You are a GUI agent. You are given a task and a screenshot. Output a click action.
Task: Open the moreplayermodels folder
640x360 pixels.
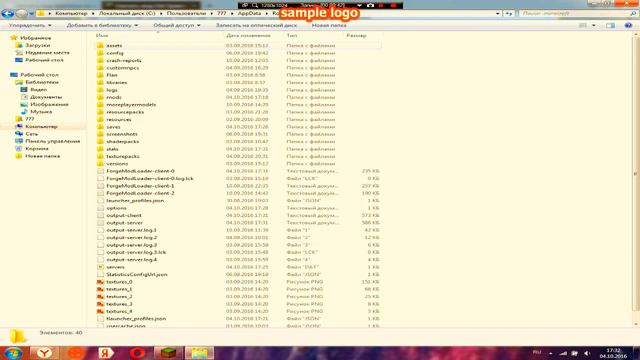131,104
